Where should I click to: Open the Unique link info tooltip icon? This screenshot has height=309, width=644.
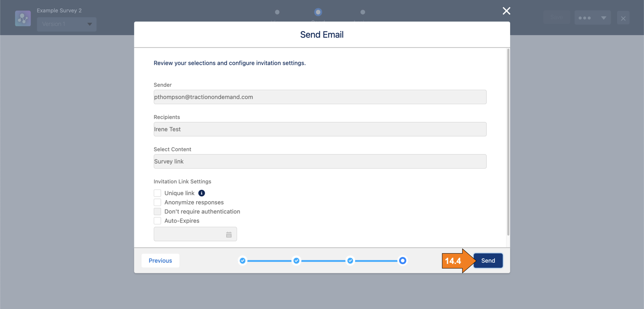tap(201, 193)
